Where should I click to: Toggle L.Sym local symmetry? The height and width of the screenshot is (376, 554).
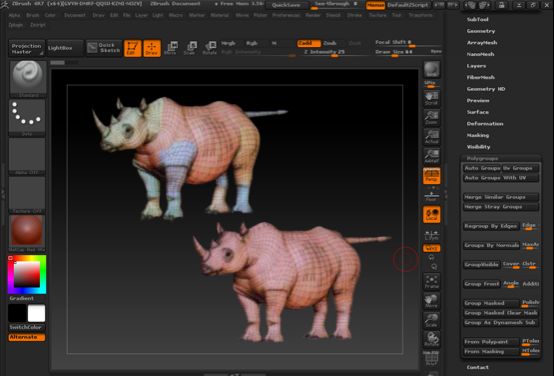[x=432, y=235]
